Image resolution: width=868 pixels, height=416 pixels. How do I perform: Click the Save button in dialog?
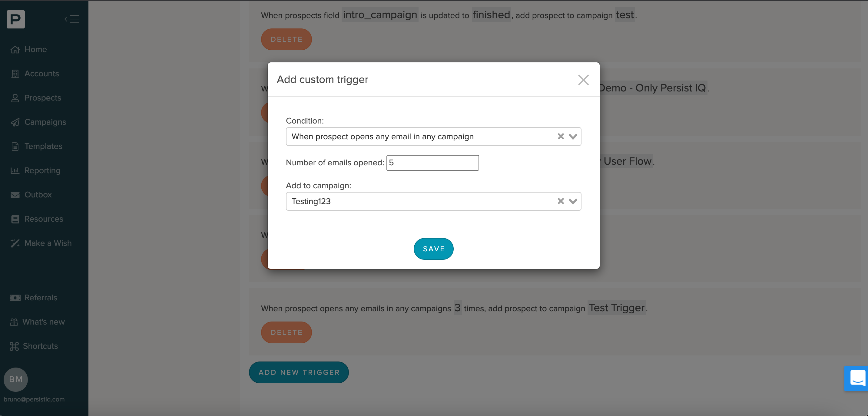tap(433, 248)
